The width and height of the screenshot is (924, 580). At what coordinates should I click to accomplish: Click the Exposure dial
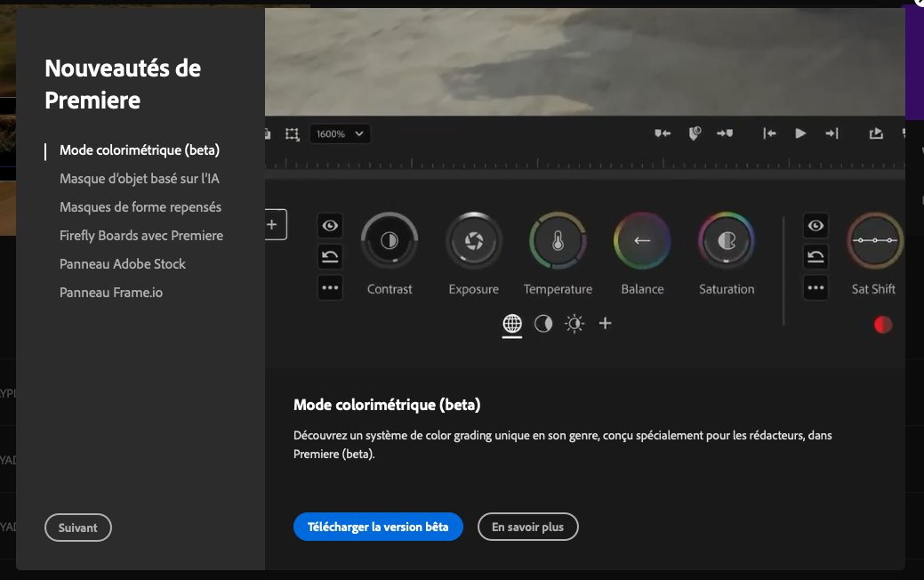[x=474, y=240]
